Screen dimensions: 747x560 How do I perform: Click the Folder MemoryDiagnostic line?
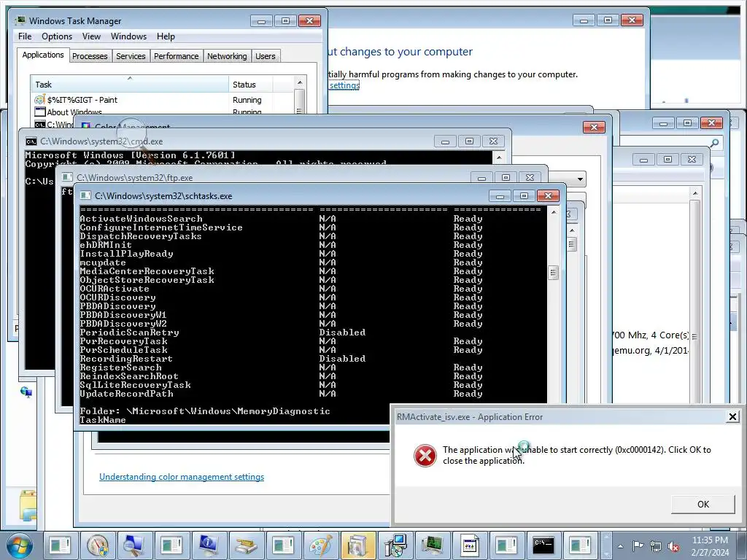point(205,411)
